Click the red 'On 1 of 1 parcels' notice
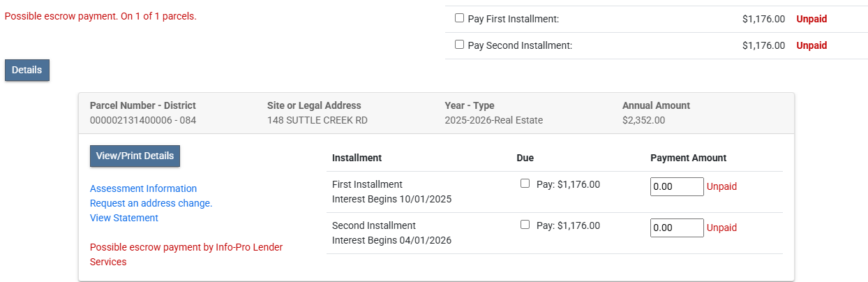The height and width of the screenshot is (282, 868). [x=100, y=16]
